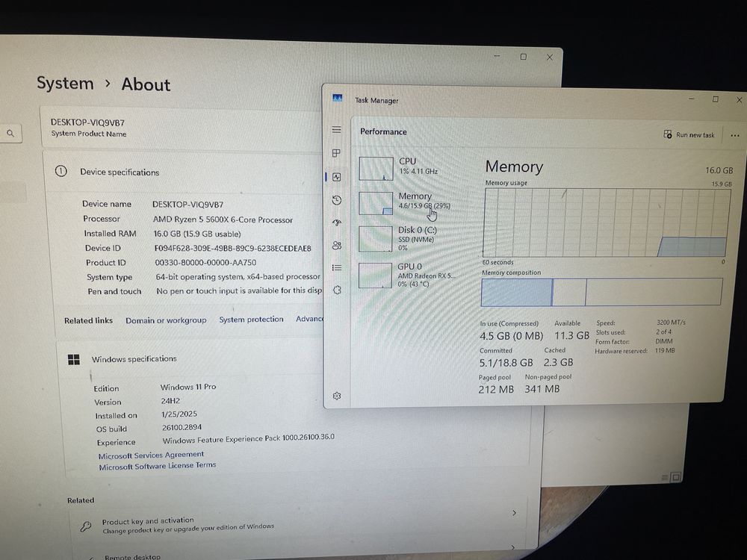Select GPU 0 AMD Radeon entry

coord(407,276)
